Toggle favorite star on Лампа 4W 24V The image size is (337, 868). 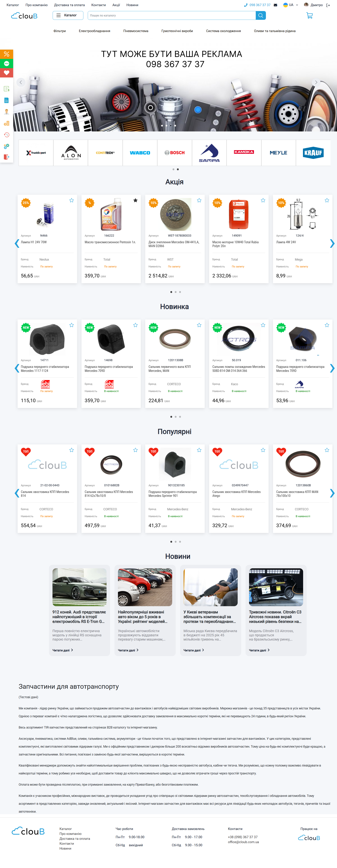pos(327,200)
